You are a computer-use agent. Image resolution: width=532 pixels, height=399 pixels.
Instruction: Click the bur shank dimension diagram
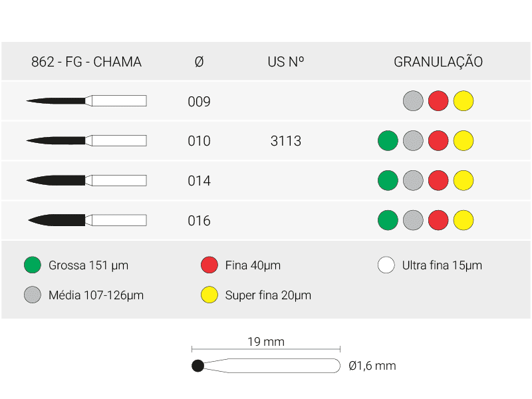tap(266, 365)
